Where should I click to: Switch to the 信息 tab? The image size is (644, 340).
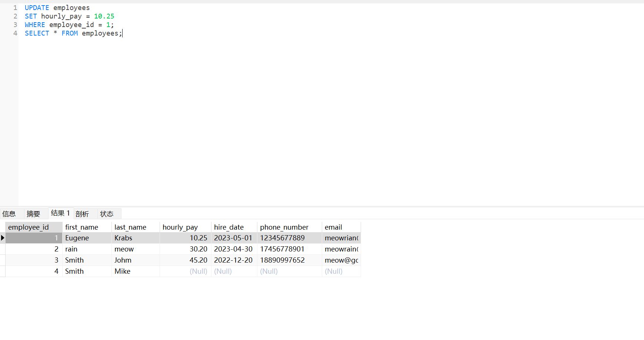9,214
